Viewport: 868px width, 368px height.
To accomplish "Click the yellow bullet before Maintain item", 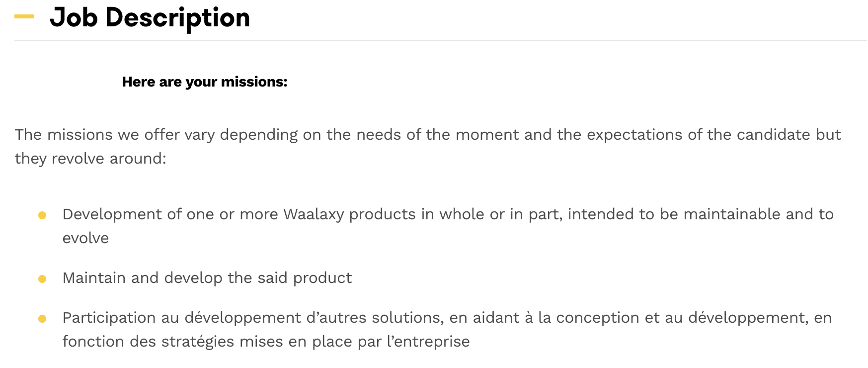I will 42,279.
